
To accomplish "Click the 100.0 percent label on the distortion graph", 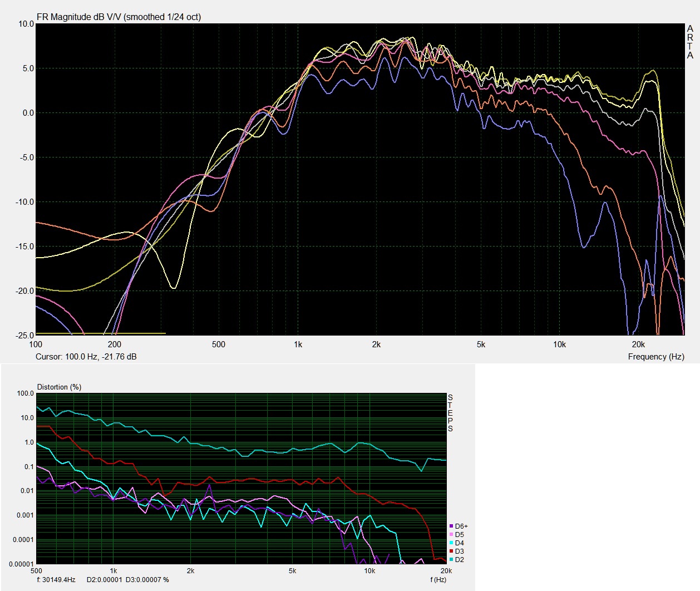I will coord(26,393).
